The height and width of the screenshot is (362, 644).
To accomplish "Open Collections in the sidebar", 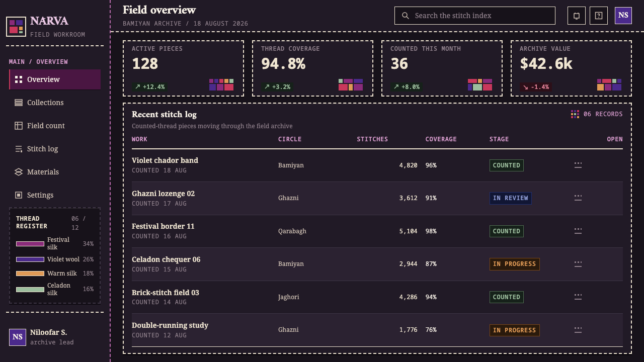I will click(x=55, y=103).
